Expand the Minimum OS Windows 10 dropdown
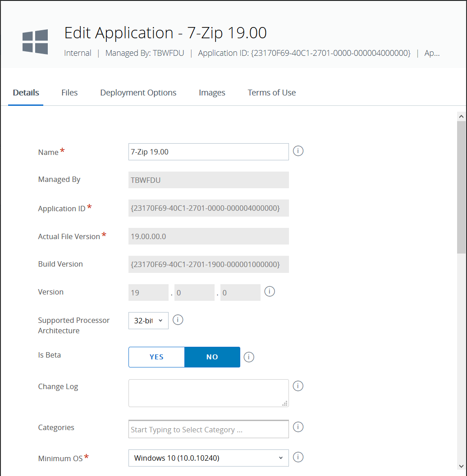Image resolution: width=467 pixels, height=476 pixels. click(208, 458)
